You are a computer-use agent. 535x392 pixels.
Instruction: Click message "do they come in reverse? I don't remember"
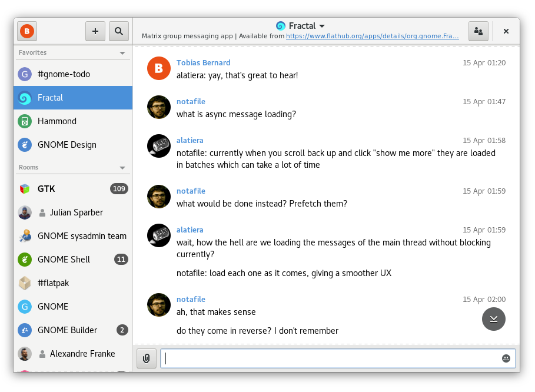click(x=257, y=331)
